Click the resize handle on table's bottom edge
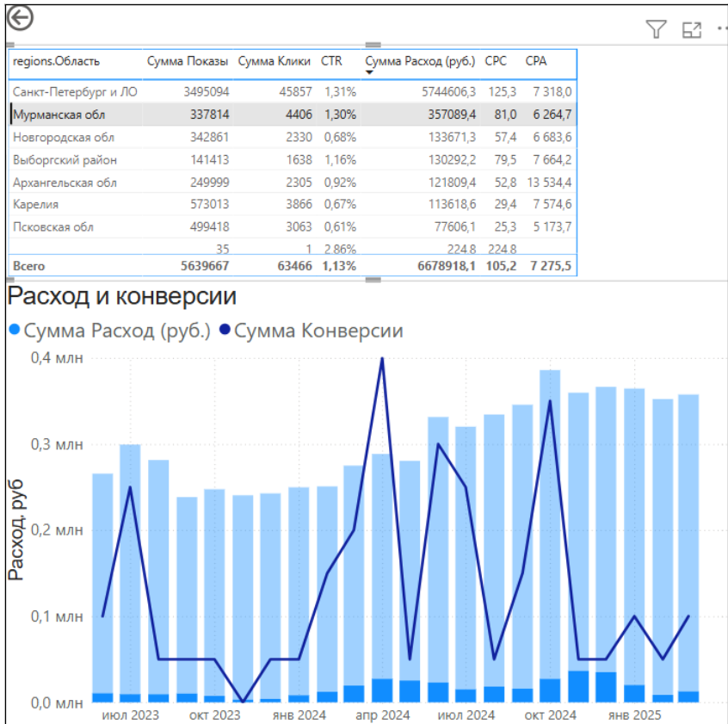This screenshot has height=724, width=728. (373, 279)
